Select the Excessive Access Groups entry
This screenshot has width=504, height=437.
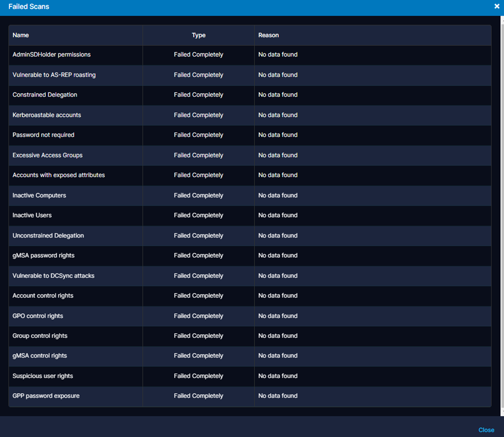coord(76,155)
